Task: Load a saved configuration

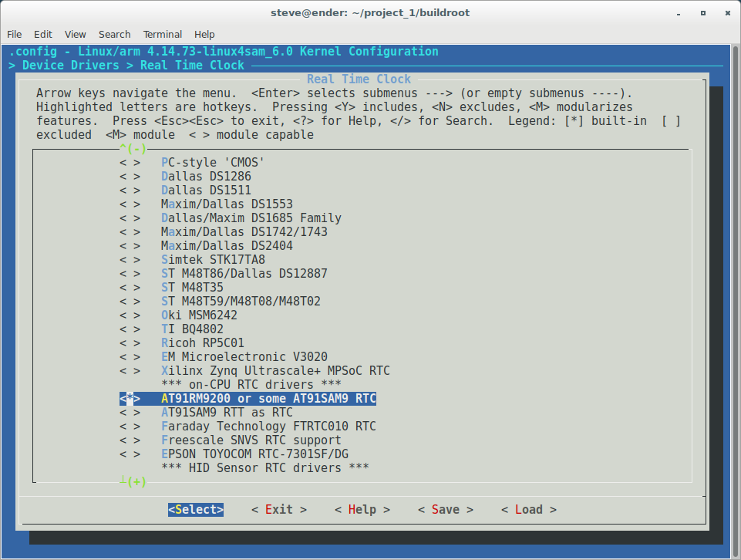Action: pos(527,509)
